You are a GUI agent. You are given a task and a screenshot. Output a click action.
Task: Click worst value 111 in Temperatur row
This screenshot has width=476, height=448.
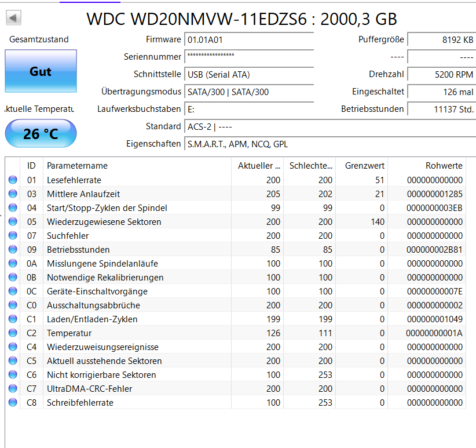pos(325,333)
